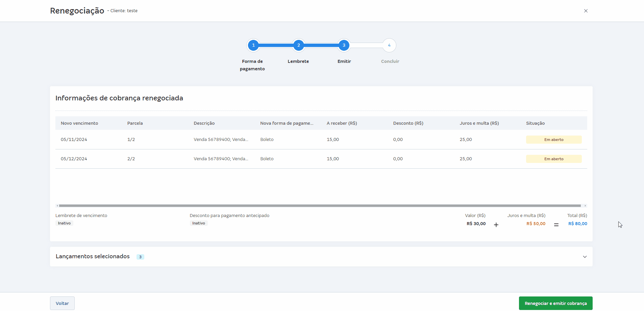Select step 2 Lembrete circle

point(298,45)
